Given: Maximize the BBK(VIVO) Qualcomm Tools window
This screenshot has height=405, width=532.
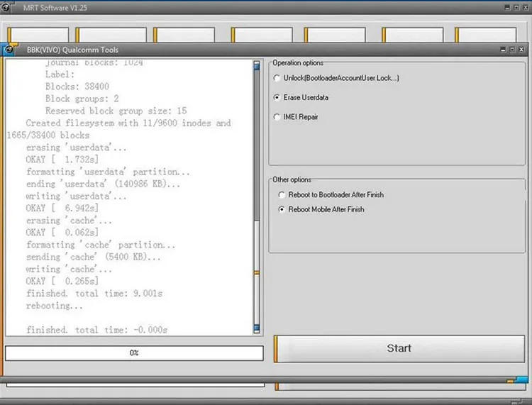Looking at the screenshot, I should tap(512, 50).
